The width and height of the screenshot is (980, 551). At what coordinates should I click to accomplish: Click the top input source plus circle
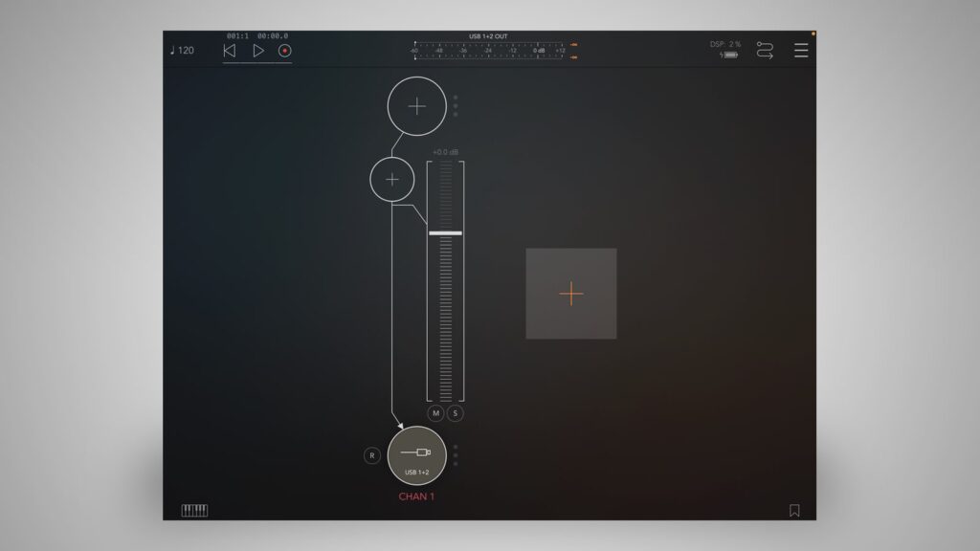416,106
